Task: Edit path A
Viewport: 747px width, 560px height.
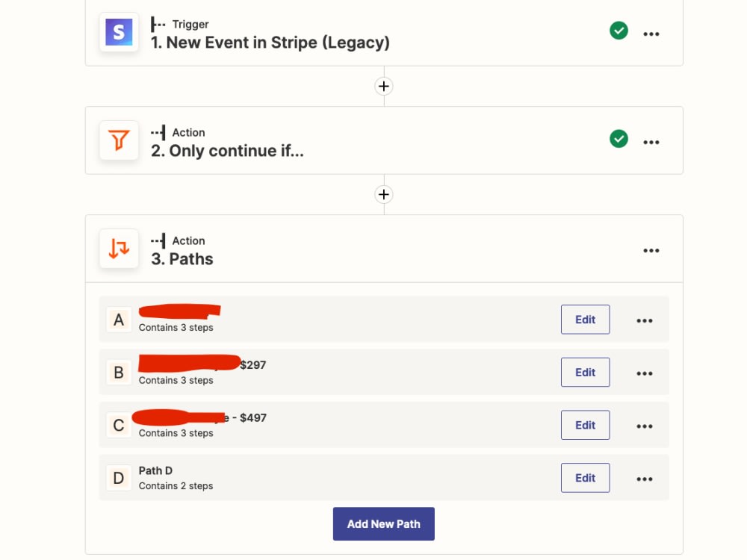Action: coord(585,320)
